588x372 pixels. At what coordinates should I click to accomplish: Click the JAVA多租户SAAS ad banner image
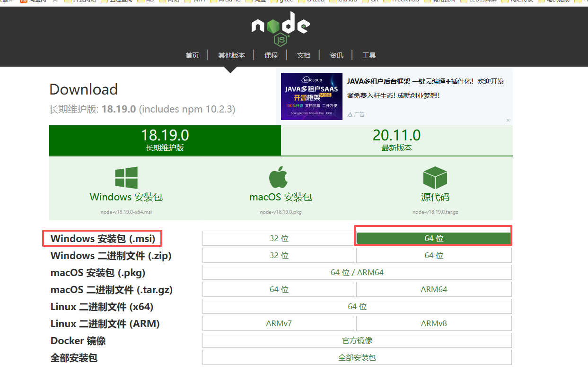[312, 96]
